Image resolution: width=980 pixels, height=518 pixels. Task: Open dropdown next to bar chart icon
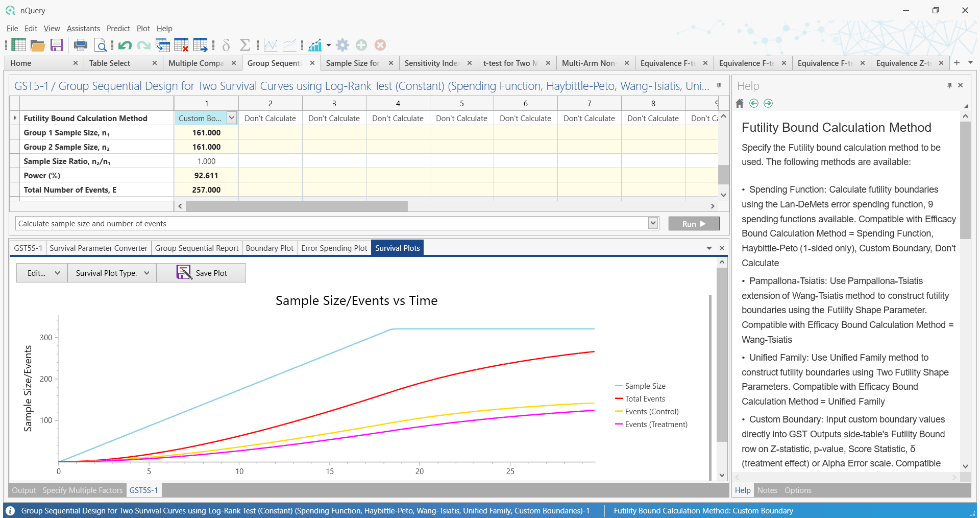pos(329,45)
